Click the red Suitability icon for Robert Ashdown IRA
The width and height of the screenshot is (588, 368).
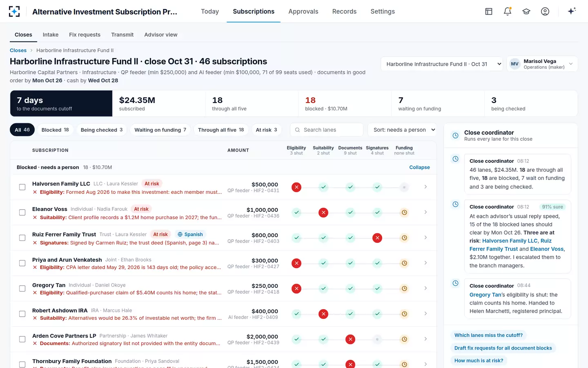pos(323,314)
